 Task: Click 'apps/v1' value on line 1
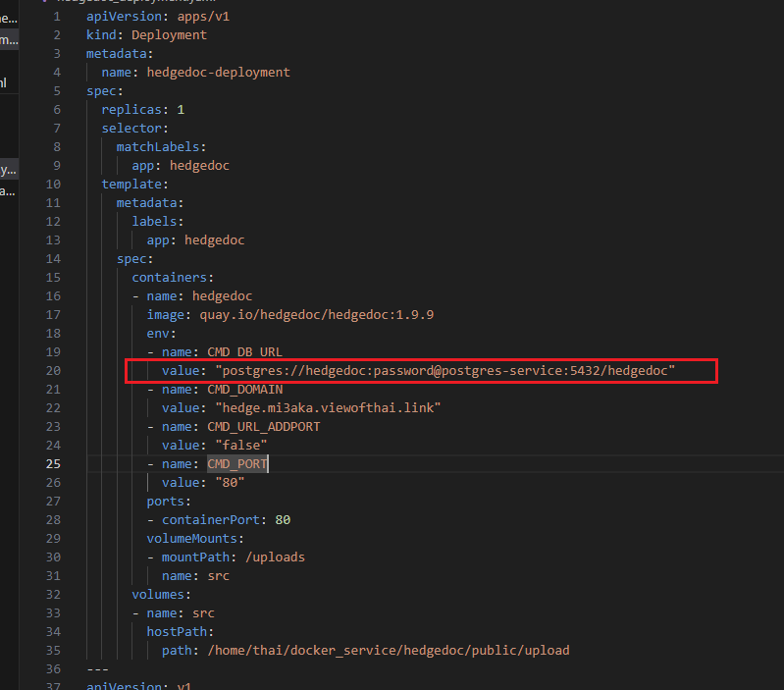pos(203,17)
